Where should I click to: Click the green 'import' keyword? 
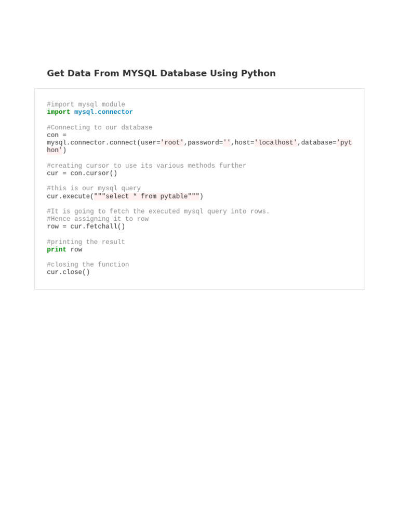(x=58, y=112)
